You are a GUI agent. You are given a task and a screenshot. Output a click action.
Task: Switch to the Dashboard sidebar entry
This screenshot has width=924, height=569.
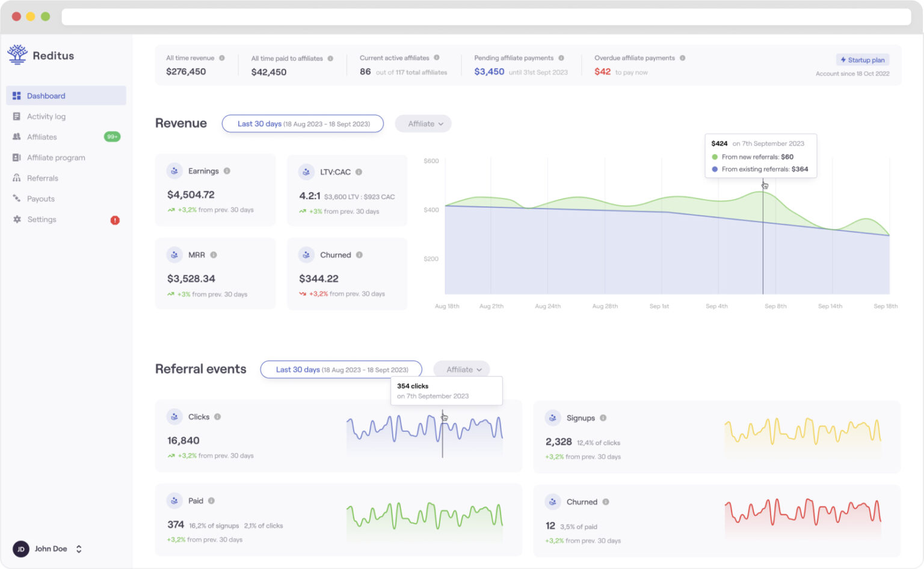[46, 95]
